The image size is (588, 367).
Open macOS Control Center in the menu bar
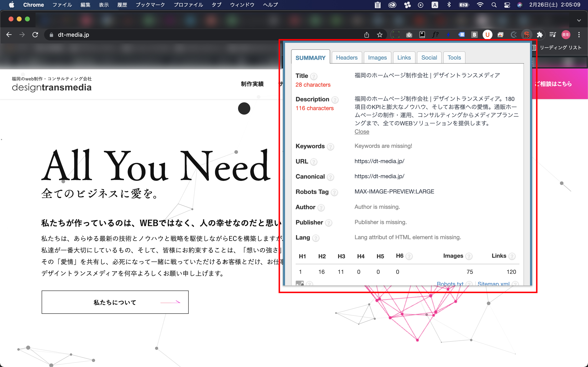coord(507,5)
